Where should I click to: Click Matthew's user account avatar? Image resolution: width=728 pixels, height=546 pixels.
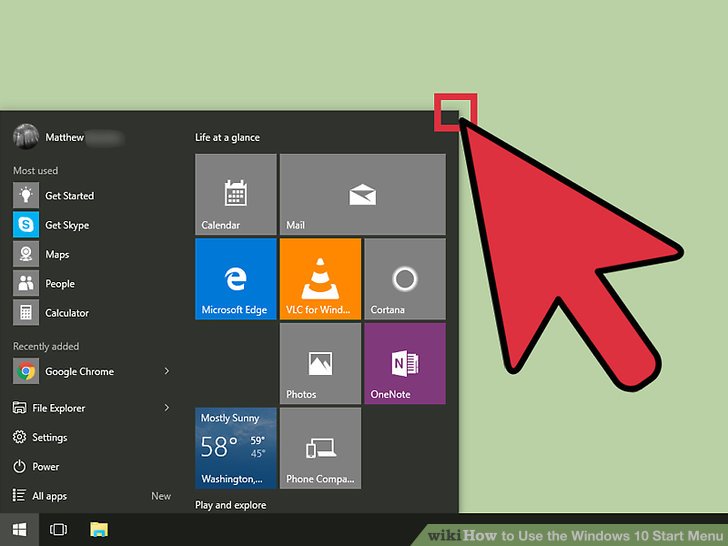[x=26, y=137]
